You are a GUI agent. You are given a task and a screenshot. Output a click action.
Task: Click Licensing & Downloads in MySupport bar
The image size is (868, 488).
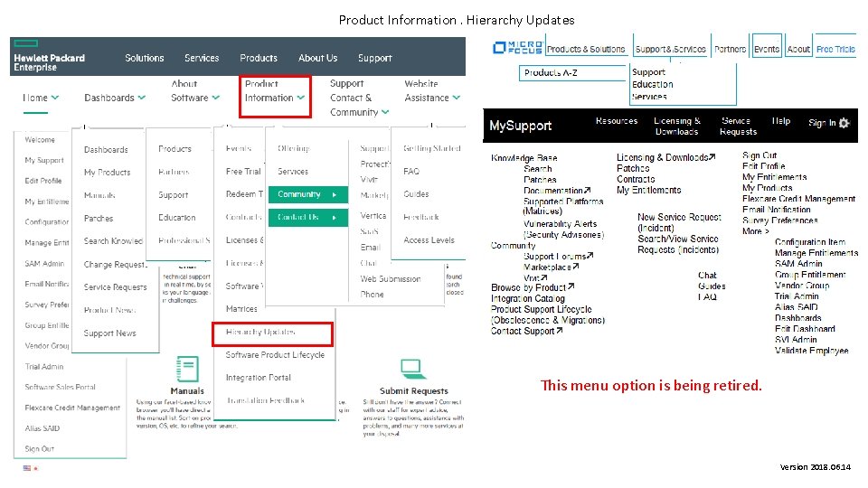click(x=676, y=127)
